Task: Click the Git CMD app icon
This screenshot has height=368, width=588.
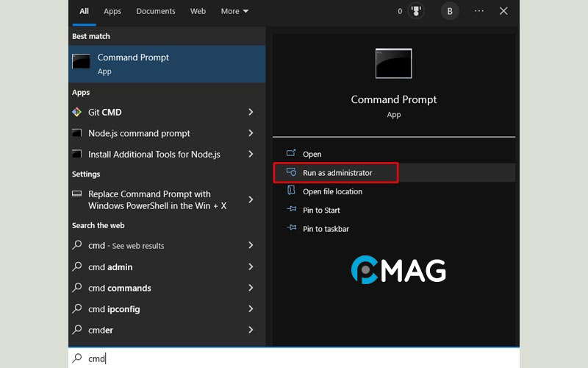Action: coord(76,113)
